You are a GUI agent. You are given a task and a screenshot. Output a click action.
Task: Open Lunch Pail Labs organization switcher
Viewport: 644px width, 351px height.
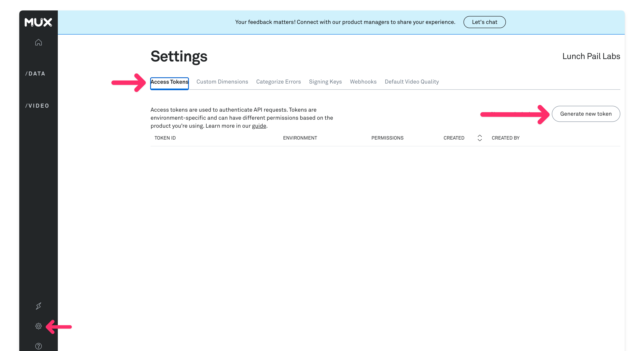[591, 56]
